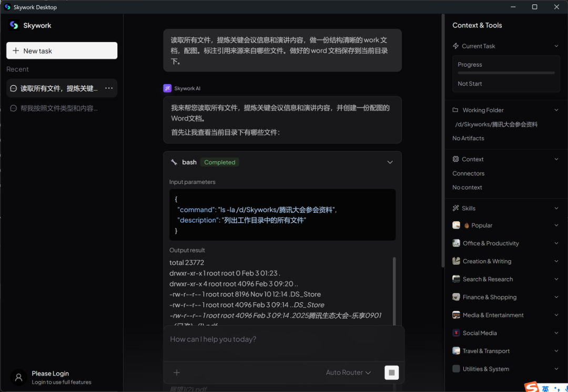Click the Media & Entertainment skill icon
This screenshot has width=568, height=392.
pos(455,315)
